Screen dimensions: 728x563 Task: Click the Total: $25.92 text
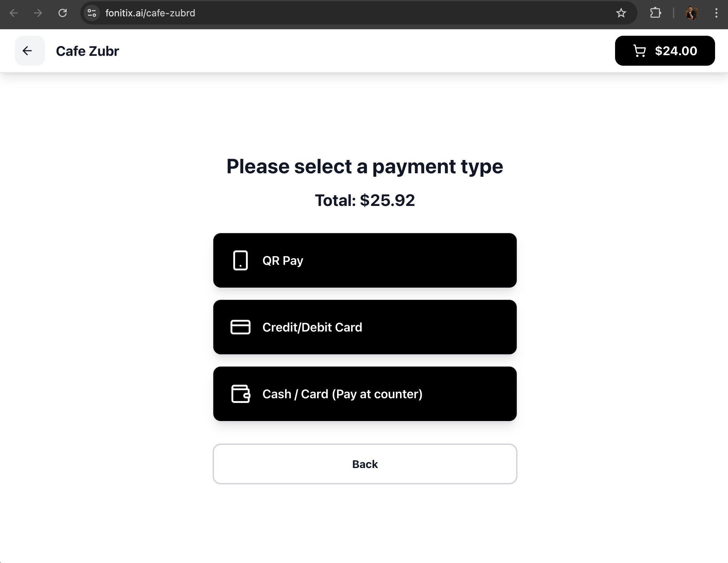(x=365, y=200)
